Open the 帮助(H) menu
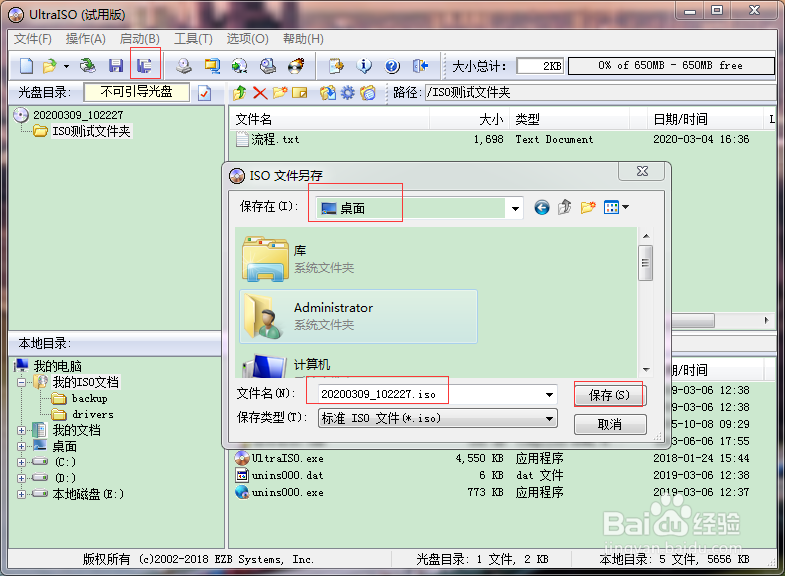785x576 pixels. coord(303,39)
